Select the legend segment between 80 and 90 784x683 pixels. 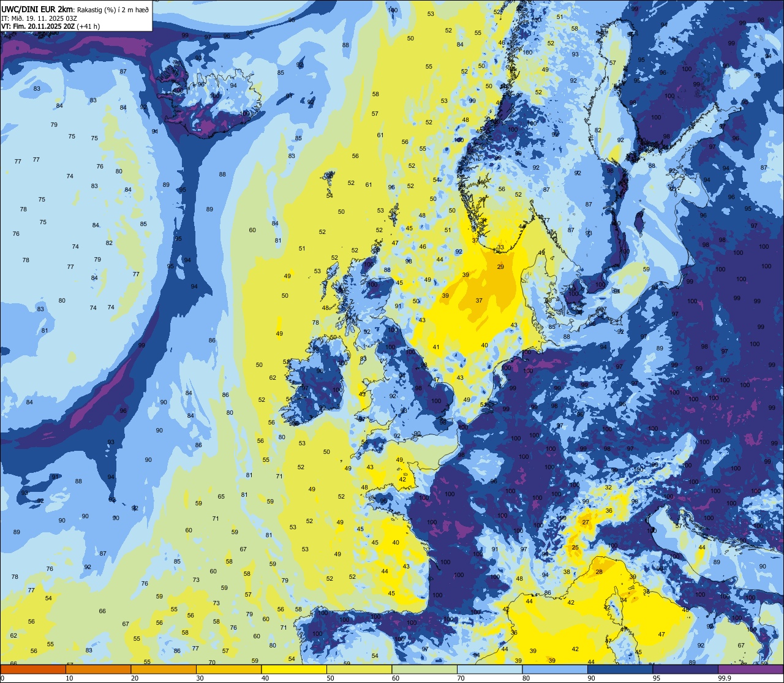(x=555, y=669)
